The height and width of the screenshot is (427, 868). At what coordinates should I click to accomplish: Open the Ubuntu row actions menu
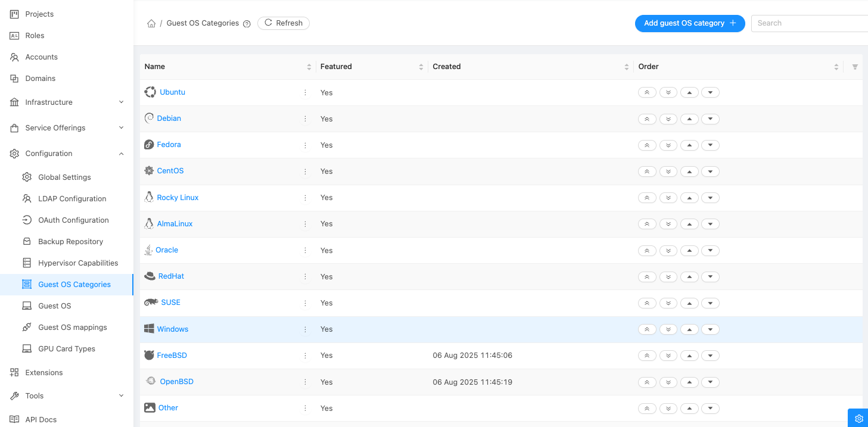point(305,92)
